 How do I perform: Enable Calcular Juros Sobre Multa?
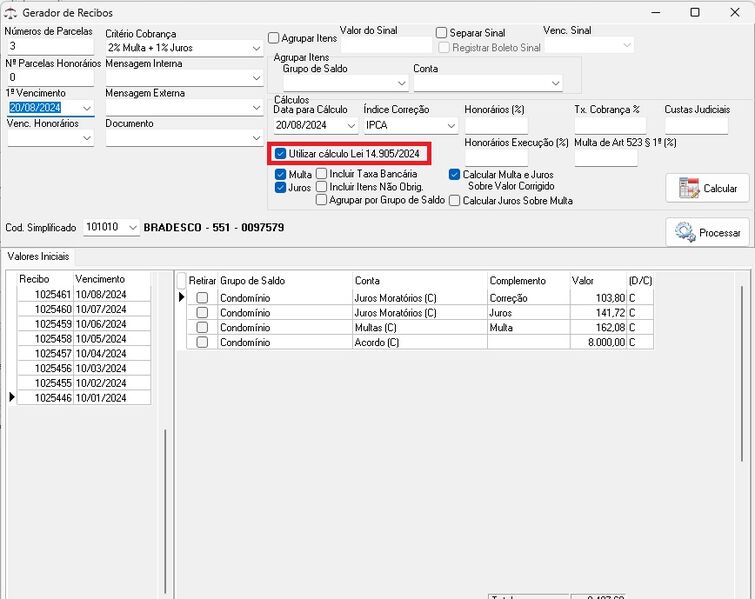[455, 200]
